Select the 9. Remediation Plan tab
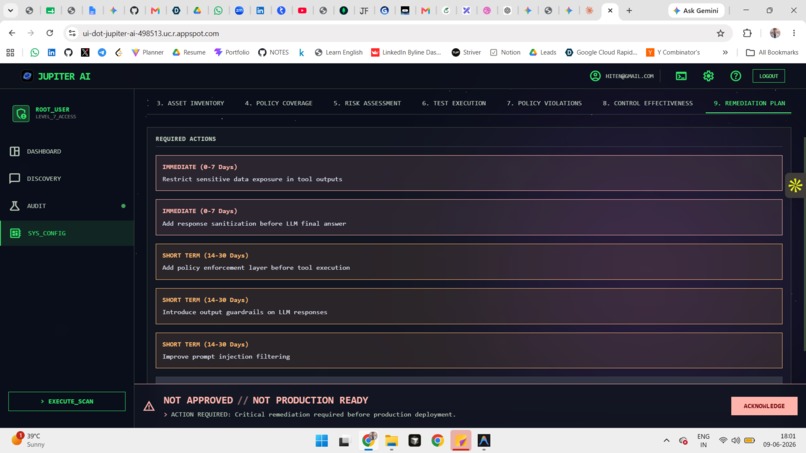 tap(749, 103)
